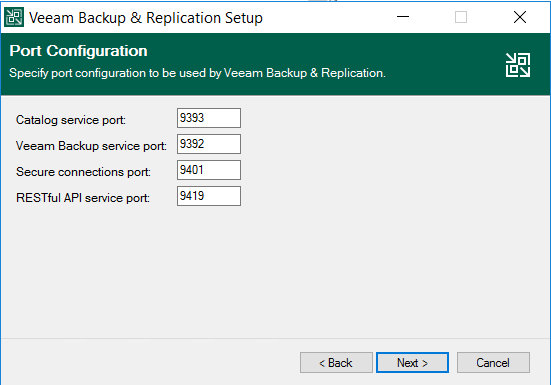Cancel the setup wizard
This screenshot has height=385, width=551.
[493, 363]
